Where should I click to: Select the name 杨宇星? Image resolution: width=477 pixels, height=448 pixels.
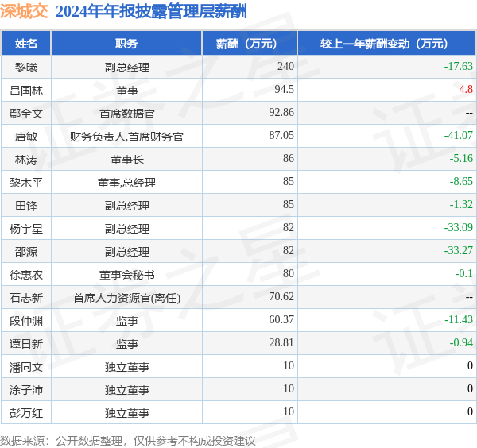click(26, 229)
